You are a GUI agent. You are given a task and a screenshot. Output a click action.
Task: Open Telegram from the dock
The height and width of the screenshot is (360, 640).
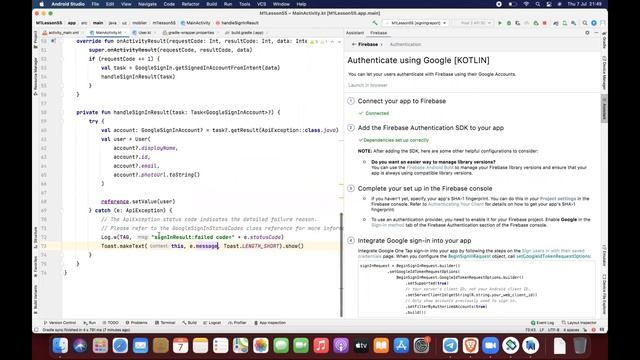tap(450, 346)
